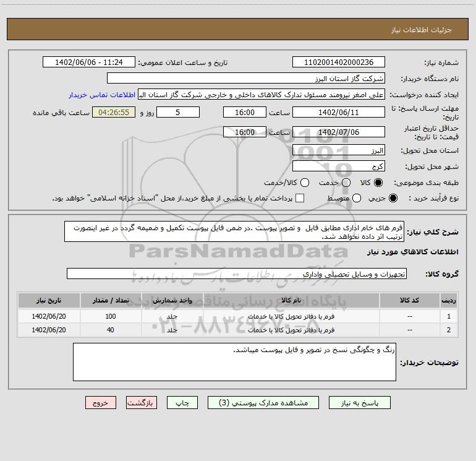
Task: Click row 2 date 1402/06/20
Action: click(49, 330)
